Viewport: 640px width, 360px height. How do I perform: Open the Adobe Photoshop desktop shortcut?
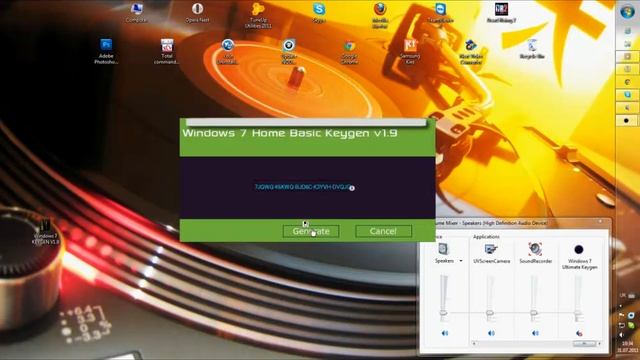tap(106, 51)
